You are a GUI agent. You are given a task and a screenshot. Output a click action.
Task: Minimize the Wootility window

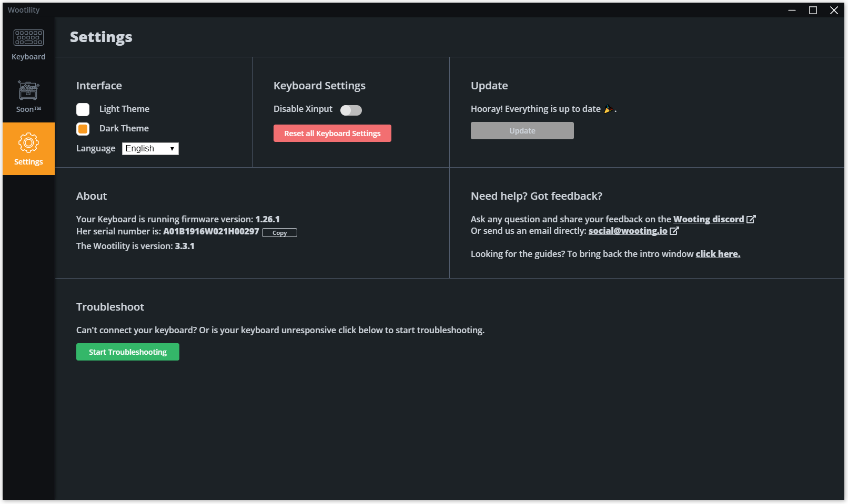[792, 10]
